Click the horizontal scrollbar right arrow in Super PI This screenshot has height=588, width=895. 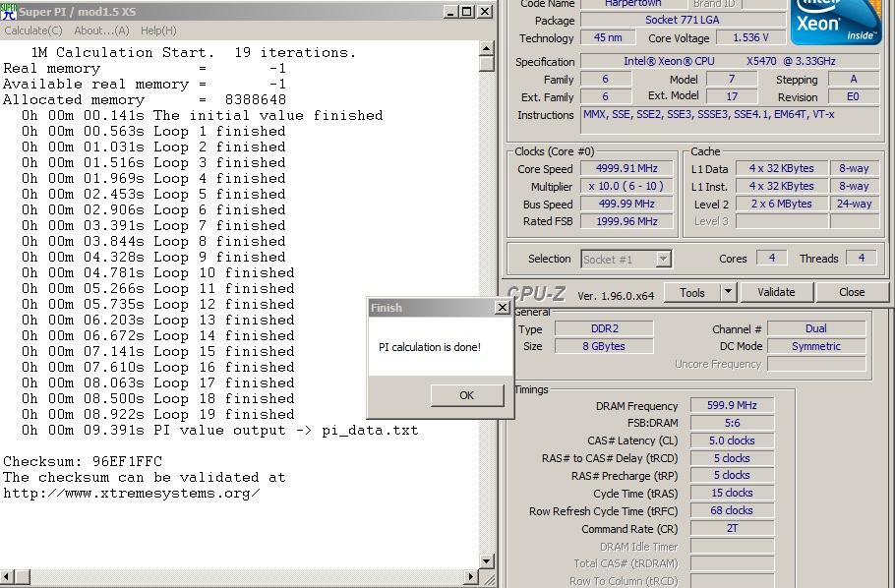coord(471,576)
